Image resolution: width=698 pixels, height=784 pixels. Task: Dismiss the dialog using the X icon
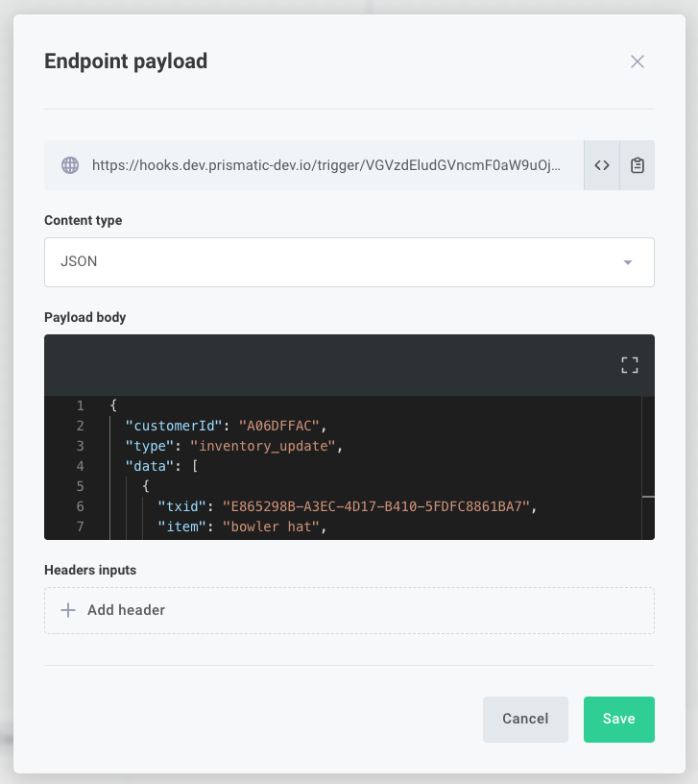click(638, 61)
